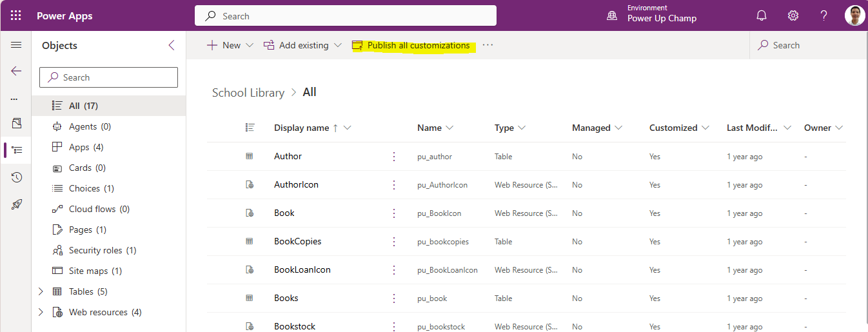Open the School Library breadcrumb link
This screenshot has height=332, width=868.
tap(248, 92)
